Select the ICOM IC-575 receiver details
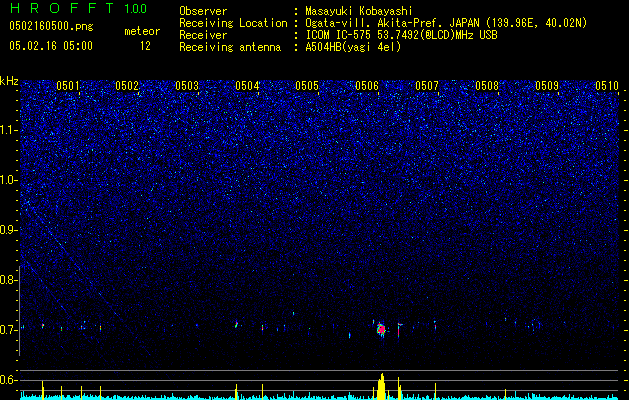 pos(402,36)
